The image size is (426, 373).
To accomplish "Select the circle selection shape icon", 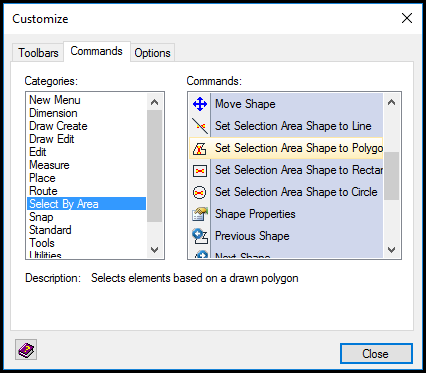I will pyautogui.click(x=200, y=192).
